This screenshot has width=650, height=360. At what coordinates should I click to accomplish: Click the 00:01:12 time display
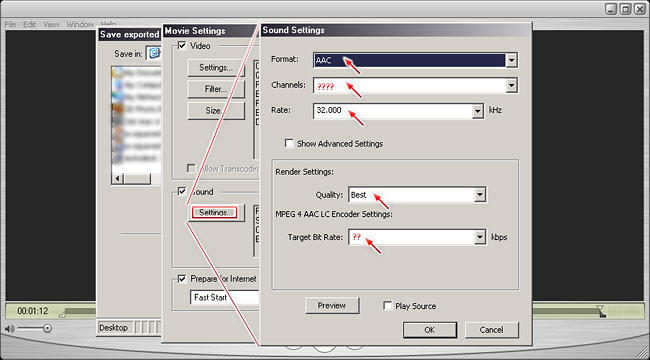(33, 311)
